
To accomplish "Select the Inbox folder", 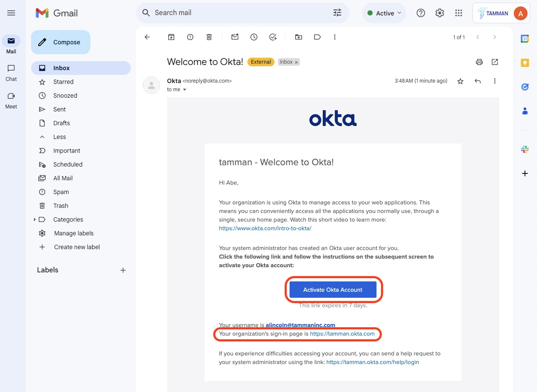I will 81,68.
